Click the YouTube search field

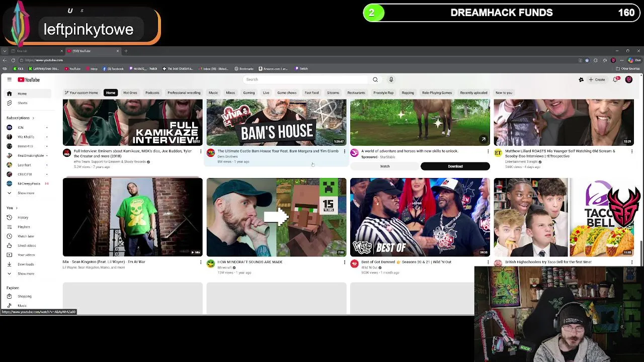pos(306,79)
